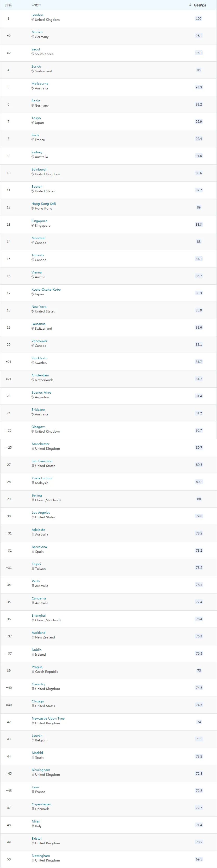Open the Nottingham city link

coord(40,856)
